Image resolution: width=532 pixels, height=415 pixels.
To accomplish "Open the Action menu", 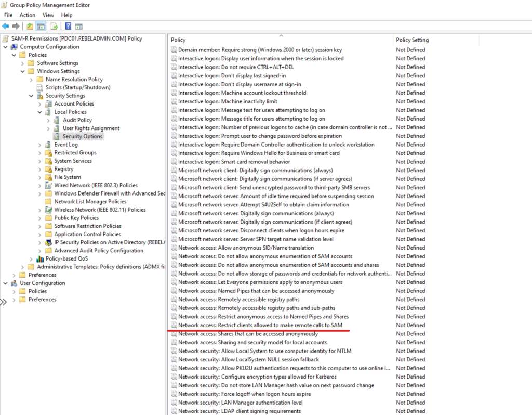I will (x=27, y=15).
